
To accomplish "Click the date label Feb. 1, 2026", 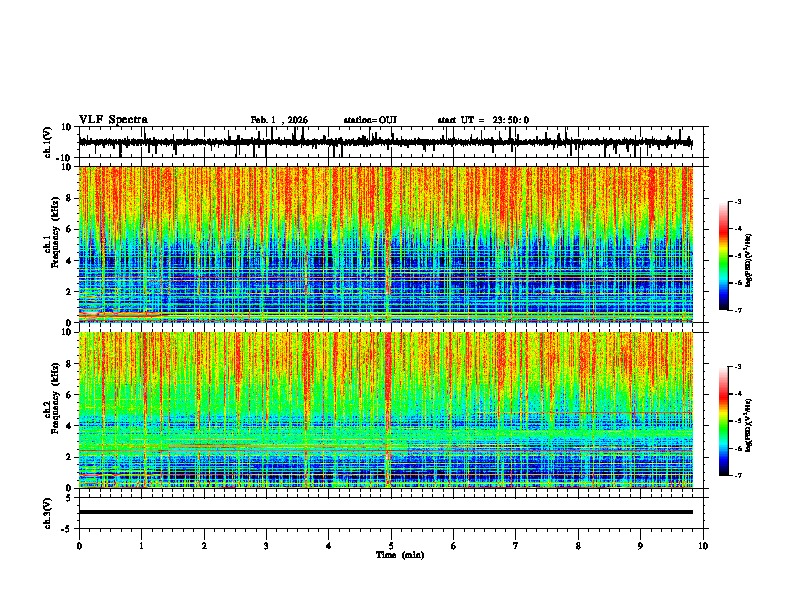I will 279,120.
